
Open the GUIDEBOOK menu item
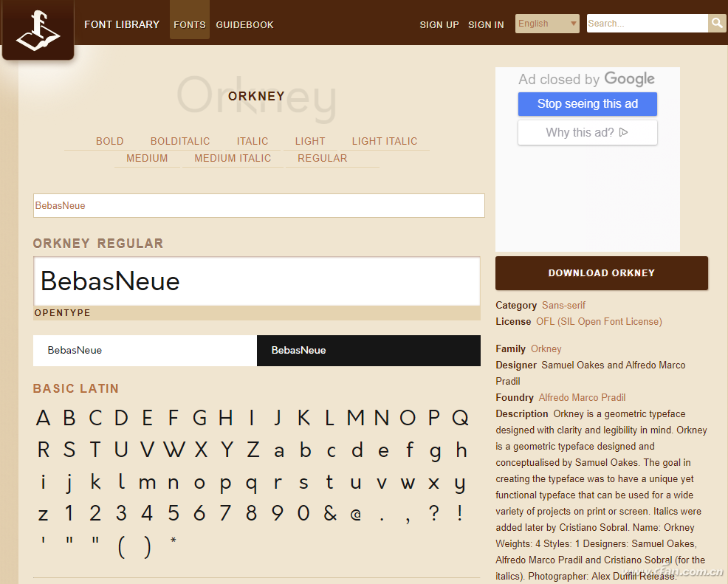pyautogui.click(x=244, y=24)
